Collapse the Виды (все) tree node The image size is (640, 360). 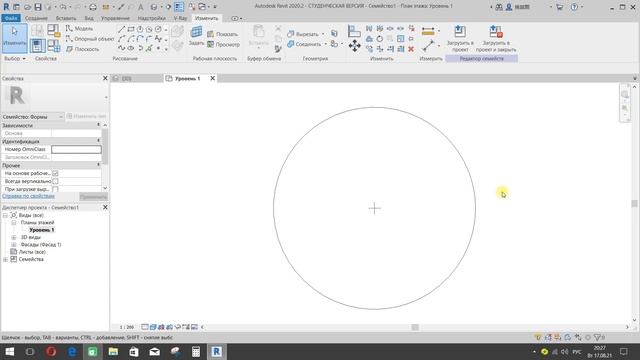coord(5,215)
